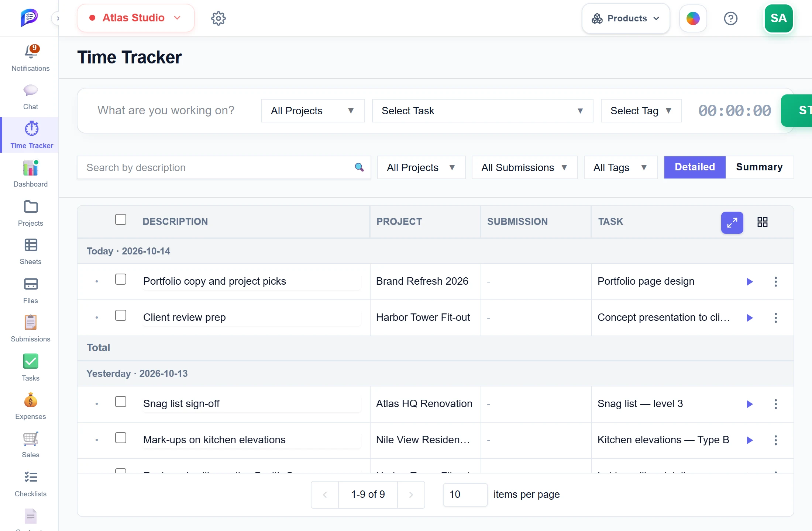Open the Atlas Studio workspace dropdown

tap(135, 18)
